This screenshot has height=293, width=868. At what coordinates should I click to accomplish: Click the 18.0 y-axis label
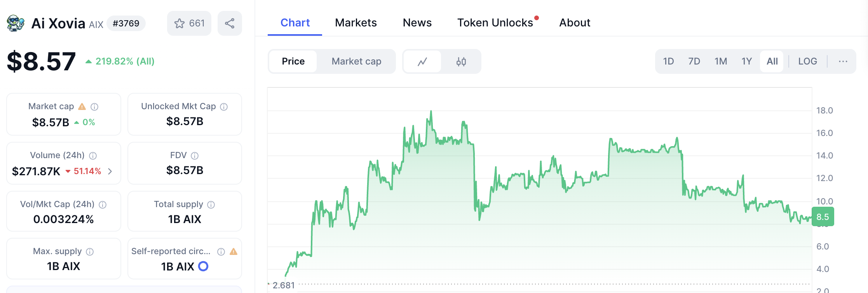click(824, 110)
